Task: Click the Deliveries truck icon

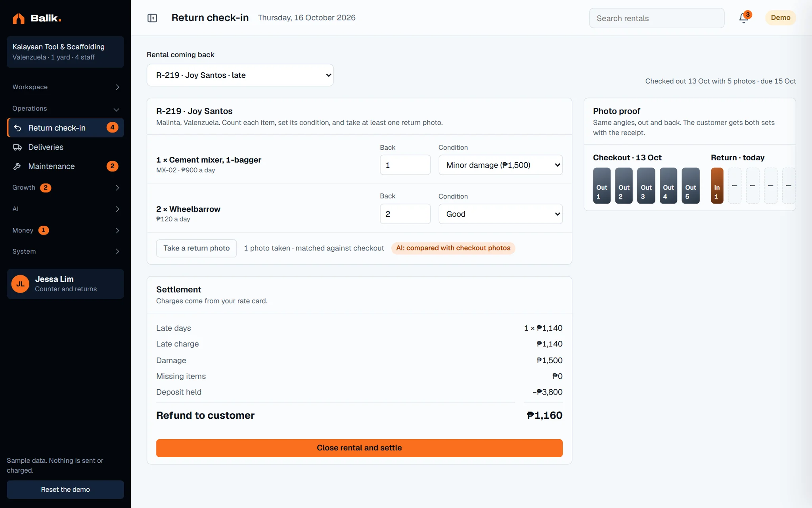Action: pos(17,147)
